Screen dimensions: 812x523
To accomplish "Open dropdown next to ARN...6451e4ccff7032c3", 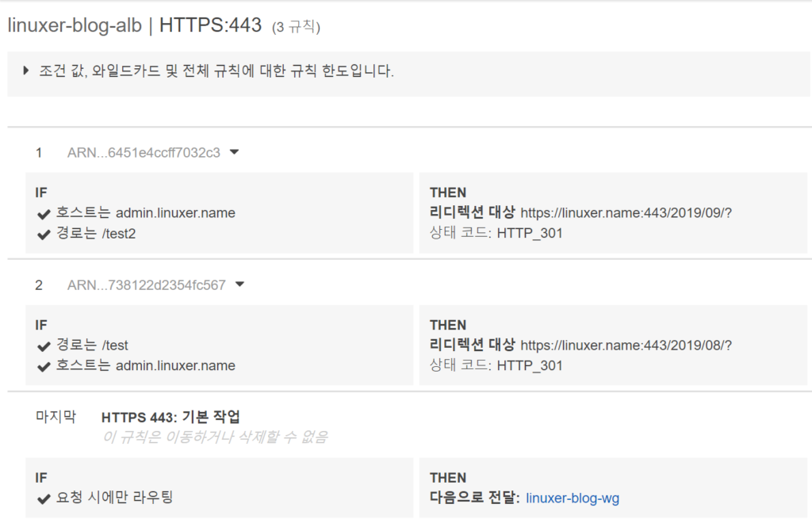I will coord(234,152).
